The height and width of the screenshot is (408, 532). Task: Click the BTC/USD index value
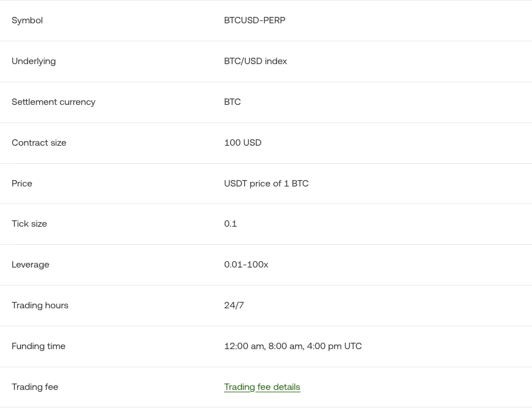256,61
